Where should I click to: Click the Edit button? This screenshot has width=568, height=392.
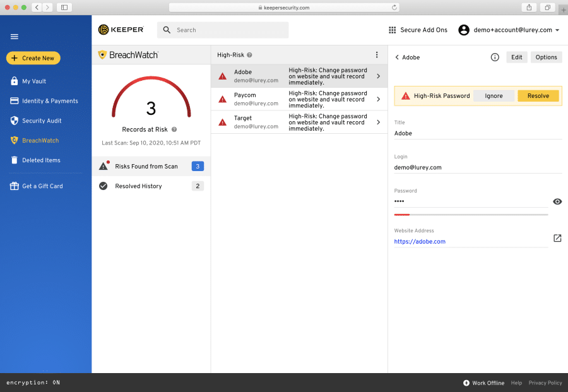[516, 57]
